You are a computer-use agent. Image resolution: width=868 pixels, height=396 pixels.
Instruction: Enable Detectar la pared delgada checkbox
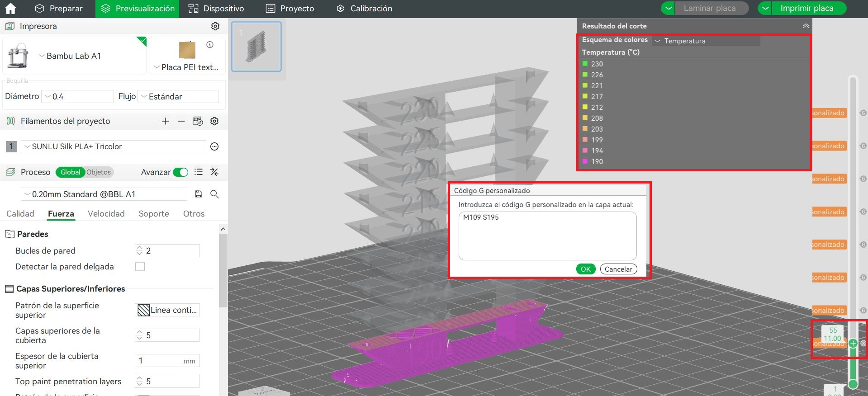[140, 267]
